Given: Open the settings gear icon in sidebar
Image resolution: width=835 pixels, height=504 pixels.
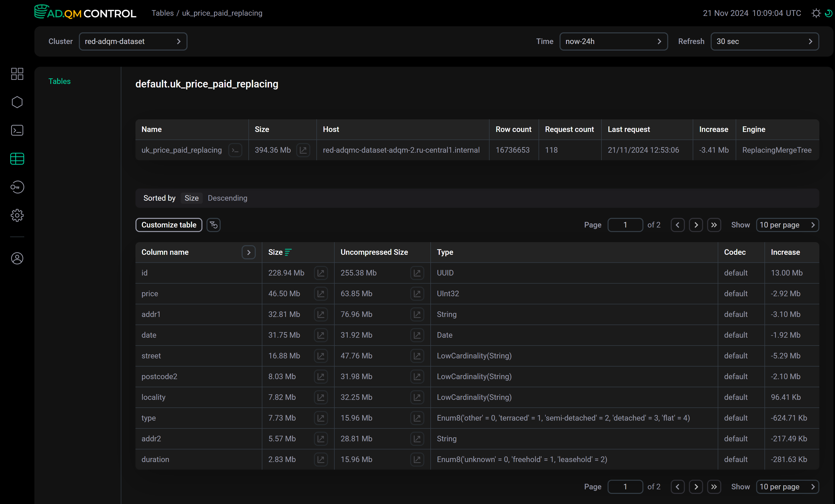Looking at the screenshot, I should (x=17, y=215).
